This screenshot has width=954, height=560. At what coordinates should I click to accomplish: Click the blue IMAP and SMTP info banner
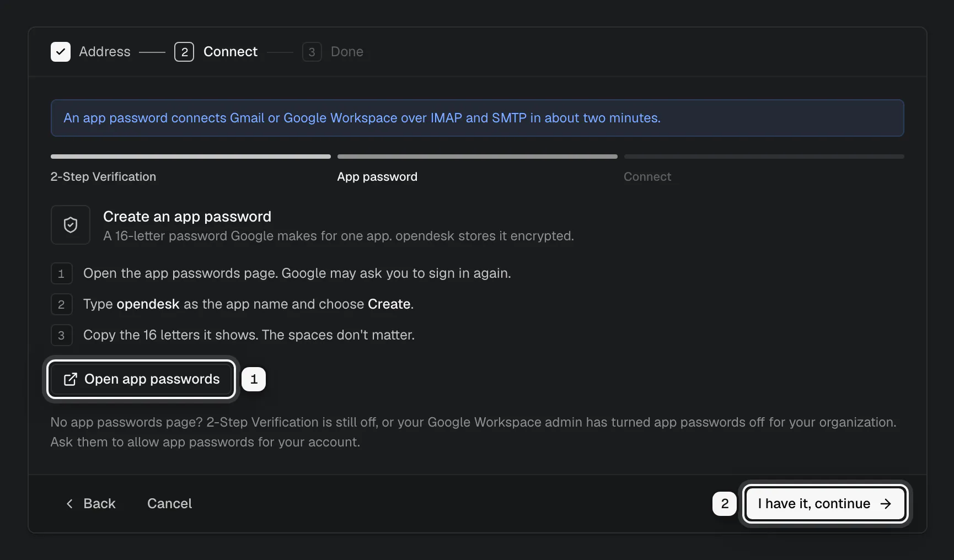[x=478, y=118]
